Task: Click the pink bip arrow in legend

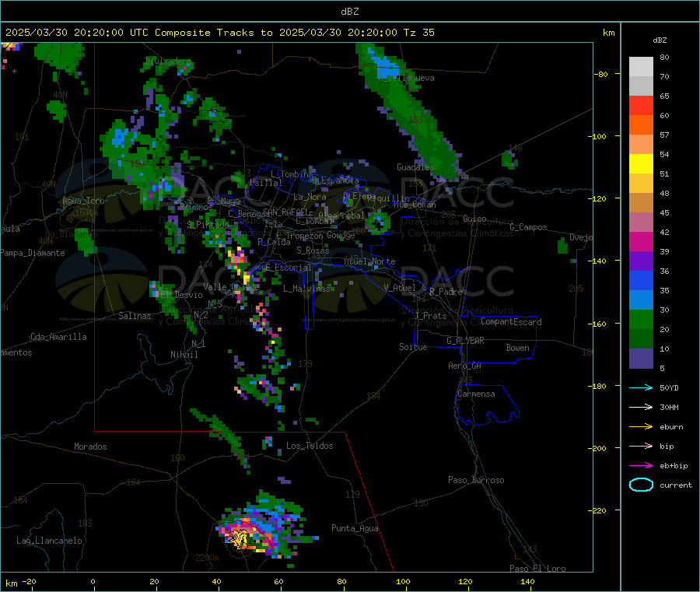Action: tap(641, 446)
